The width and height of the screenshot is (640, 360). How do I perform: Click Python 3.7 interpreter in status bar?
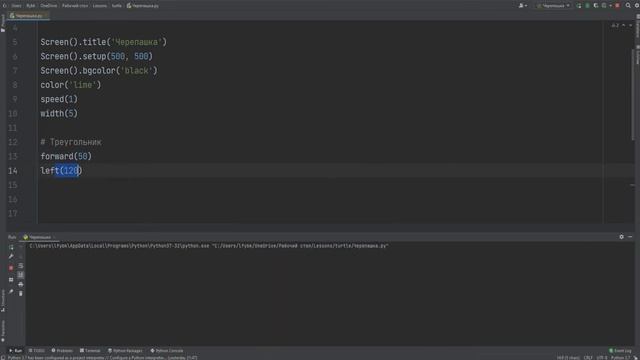coord(621,358)
